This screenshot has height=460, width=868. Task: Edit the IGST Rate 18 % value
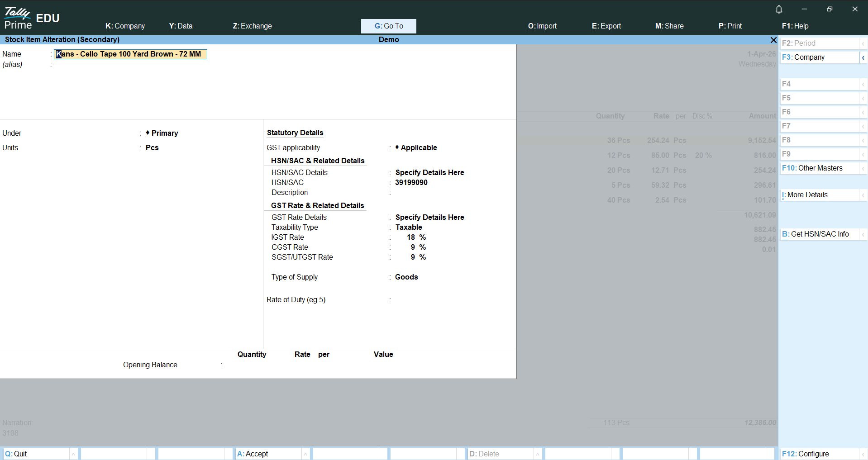coord(416,237)
